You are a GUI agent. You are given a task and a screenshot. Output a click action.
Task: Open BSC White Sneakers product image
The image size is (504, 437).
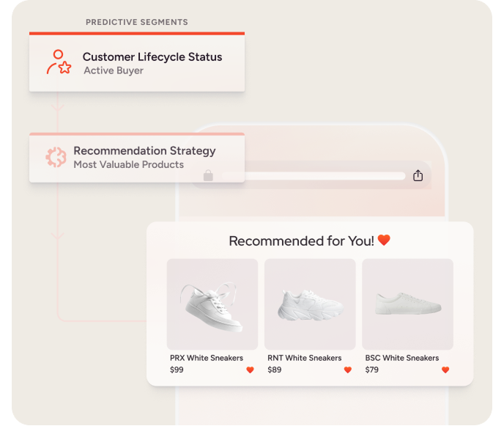click(407, 304)
